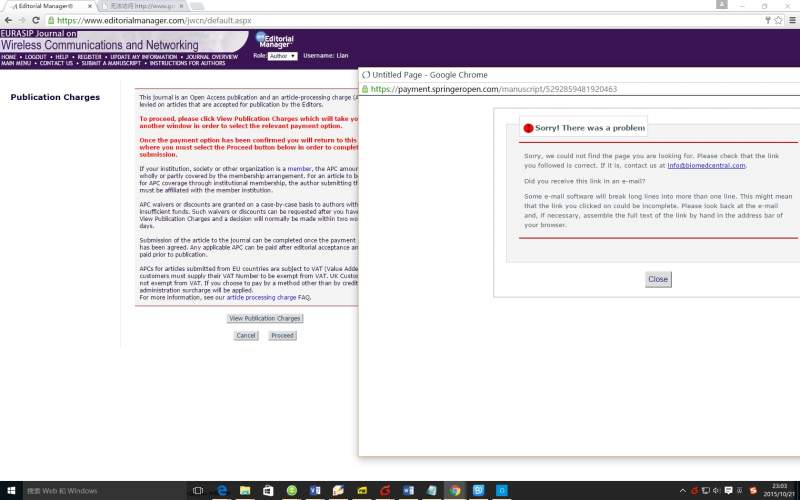The image size is (800, 500).
Task: Click the green round icon in taskbar
Action: tap(292, 491)
